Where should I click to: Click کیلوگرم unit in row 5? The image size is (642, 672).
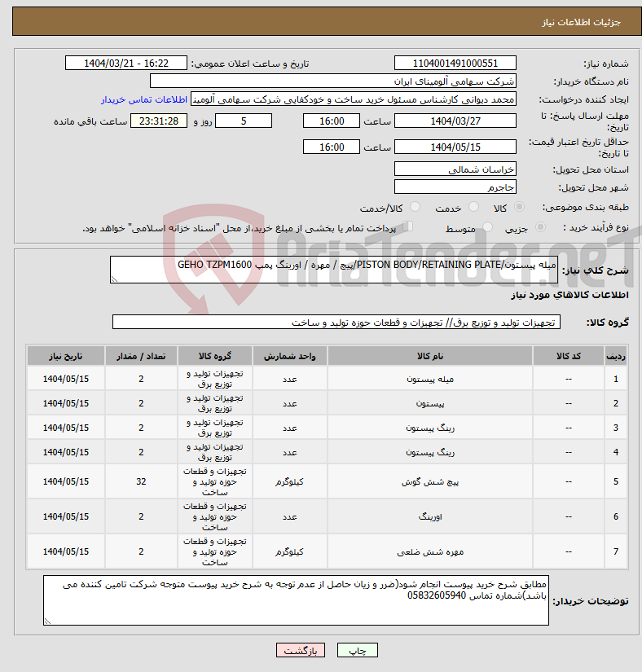coord(290,481)
